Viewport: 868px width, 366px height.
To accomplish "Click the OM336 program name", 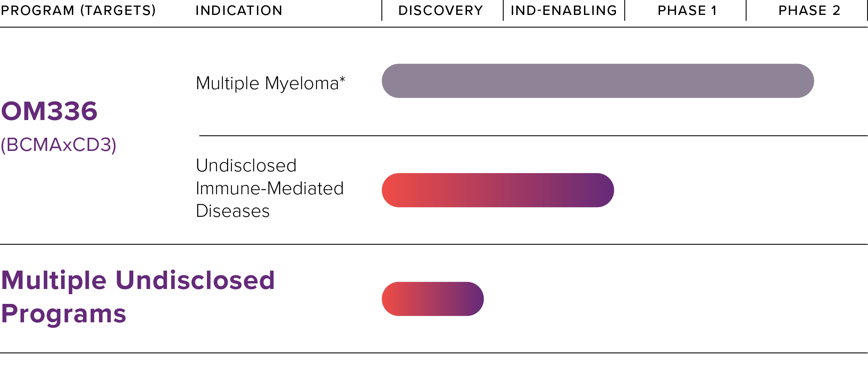I will [49, 111].
